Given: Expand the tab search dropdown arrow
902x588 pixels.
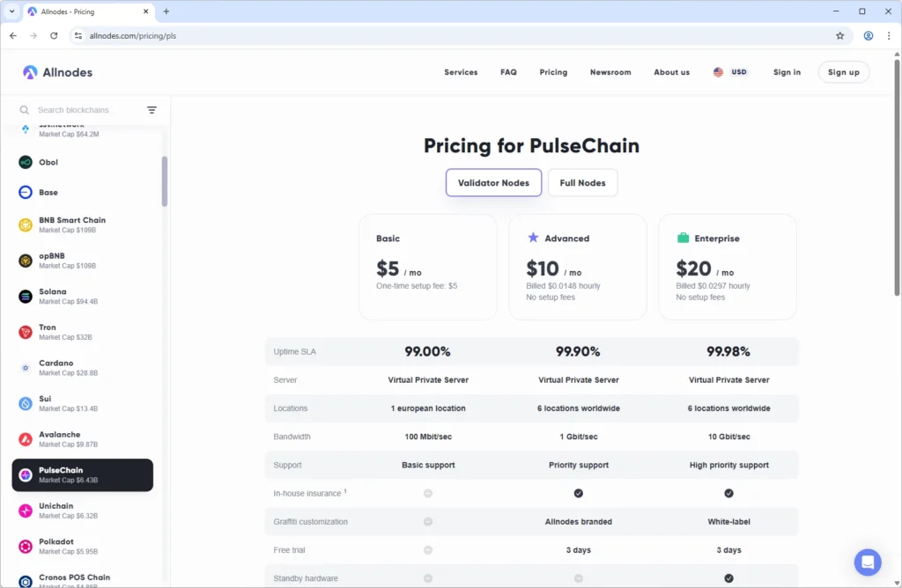Looking at the screenshot, I should (x=11, y=11).
